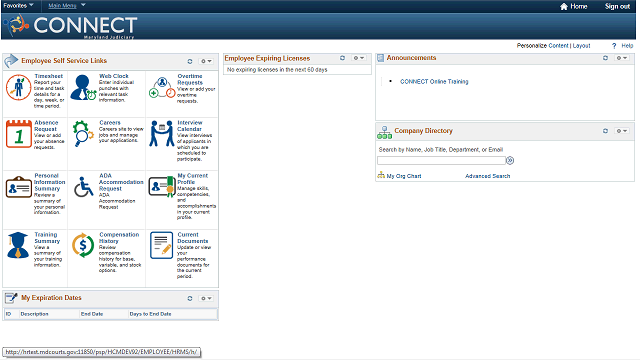Refresh the Employee Self Service Links pagelet
Viewport: 640px width, 360px height.
pyautogui.click(x=190, y=61)
